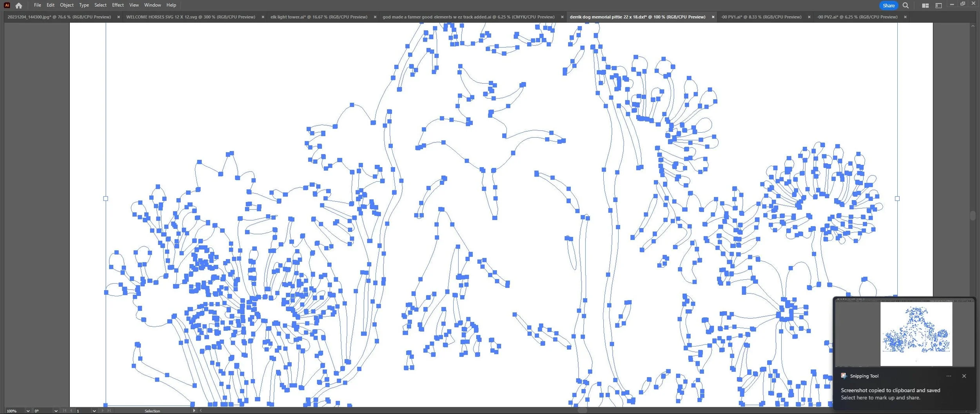Open the Object menu
This screenshot has width=980, height=414.
(67, 5)
